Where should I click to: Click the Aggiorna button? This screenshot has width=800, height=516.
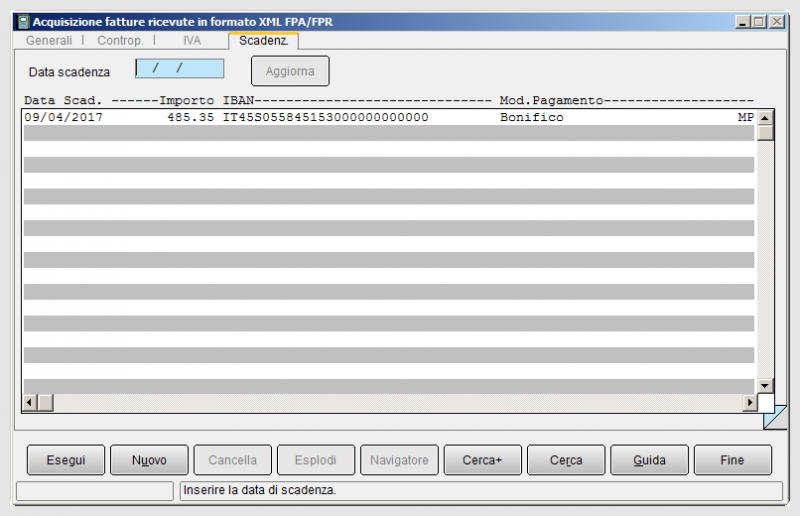click(290, 71)
